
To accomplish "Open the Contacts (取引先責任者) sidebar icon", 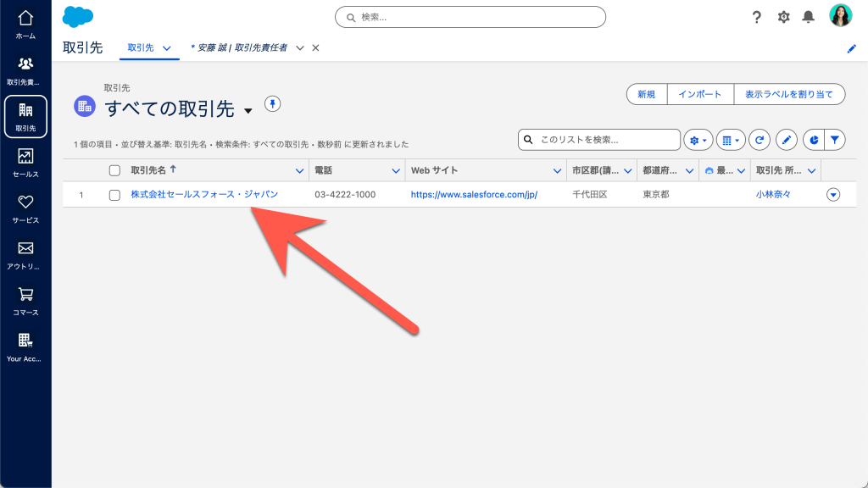I will [25, 71].
